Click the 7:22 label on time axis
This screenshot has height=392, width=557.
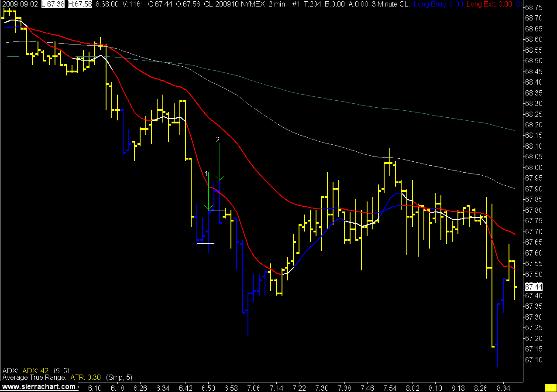pos(299,388)
